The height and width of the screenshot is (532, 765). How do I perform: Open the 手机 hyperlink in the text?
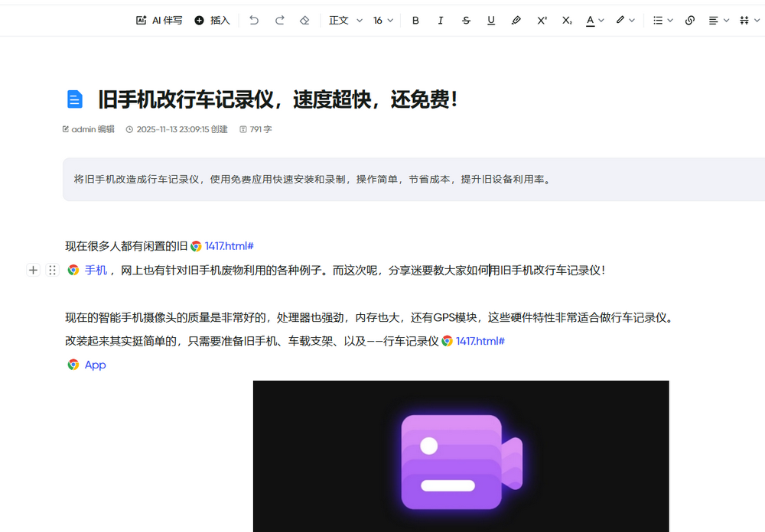(x=96, y=270)
